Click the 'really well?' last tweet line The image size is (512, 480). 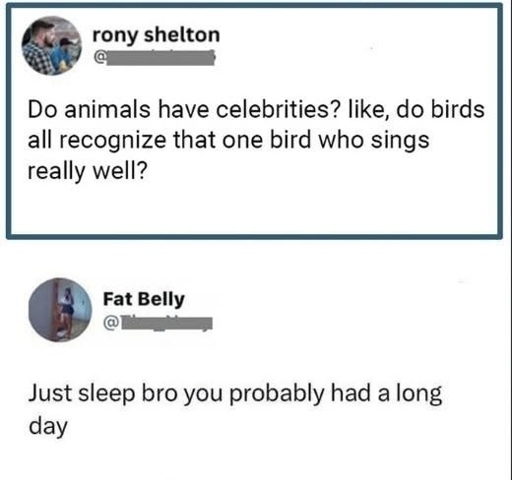tap(87, 171)
